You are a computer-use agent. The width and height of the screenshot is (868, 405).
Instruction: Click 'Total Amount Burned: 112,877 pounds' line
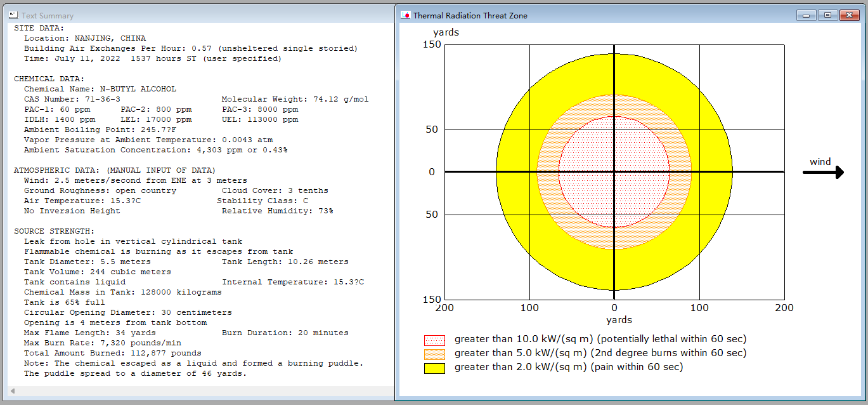point(113,353)
